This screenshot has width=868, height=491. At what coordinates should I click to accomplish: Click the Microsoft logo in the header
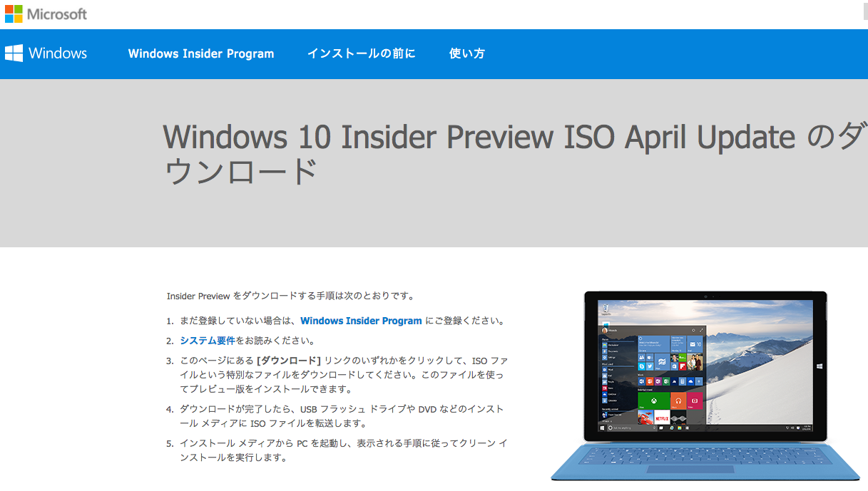[46, 14]
